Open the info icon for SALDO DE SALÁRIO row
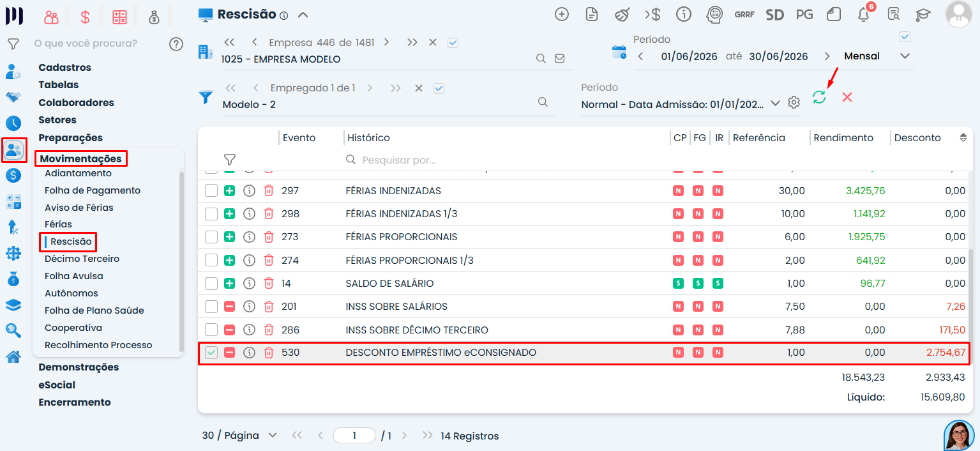This screenshot has width=980, height=451. coord(250,283)
